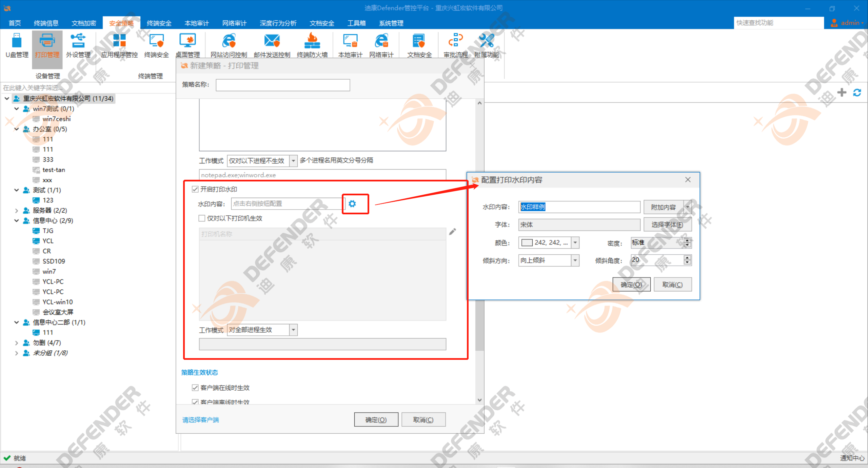Click the 请选择客户端 link
Viewport: 868px width, 468px height.
[200, 420]
